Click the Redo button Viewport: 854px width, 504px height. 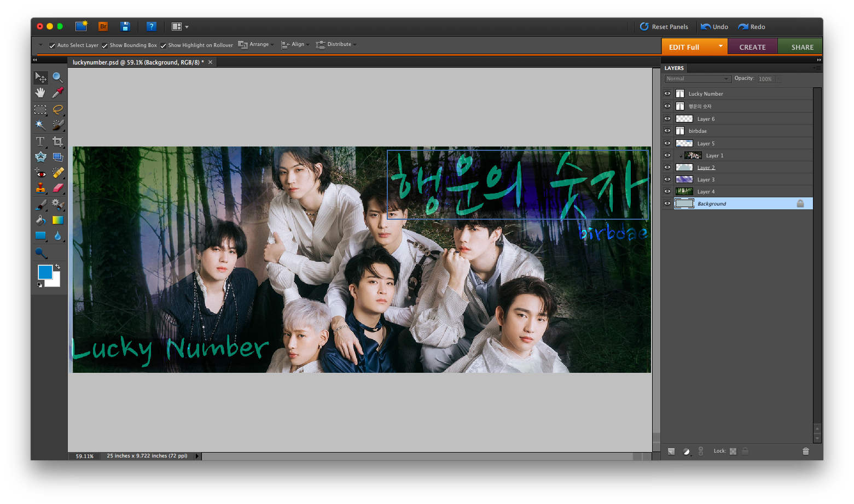[752, 27]
